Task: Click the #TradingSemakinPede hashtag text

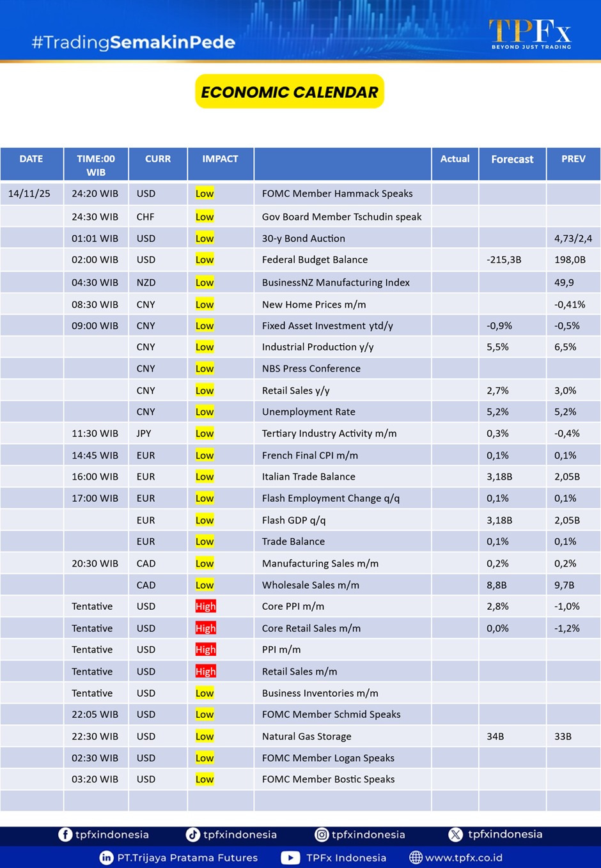Action: (x=134, y=42)
